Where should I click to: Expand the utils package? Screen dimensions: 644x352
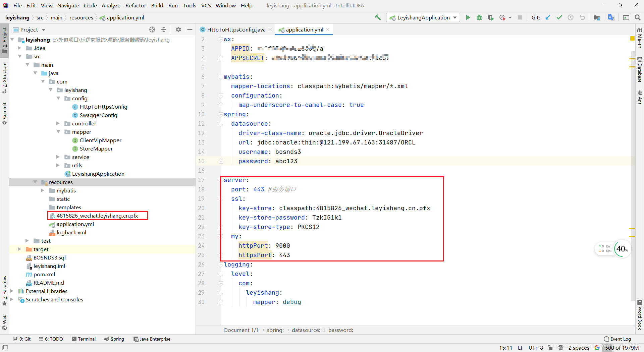coord(58,165)
